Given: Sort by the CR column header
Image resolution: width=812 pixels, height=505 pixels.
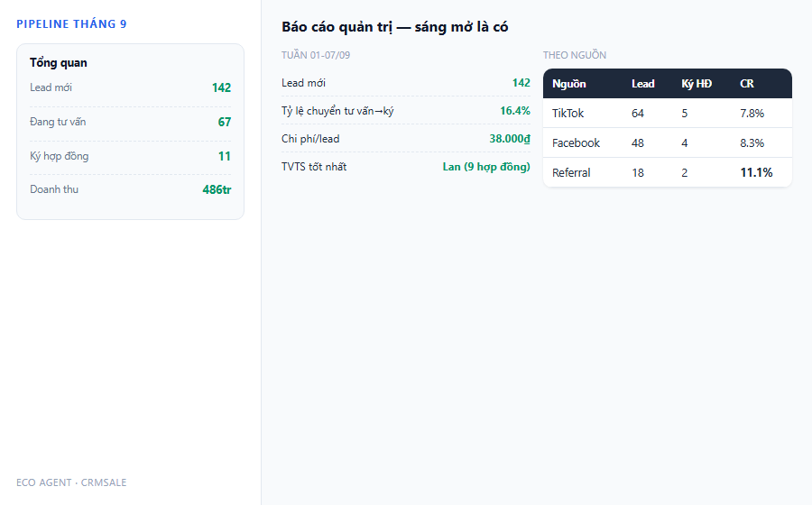Looking at the screenshot, I should (747, 84).
